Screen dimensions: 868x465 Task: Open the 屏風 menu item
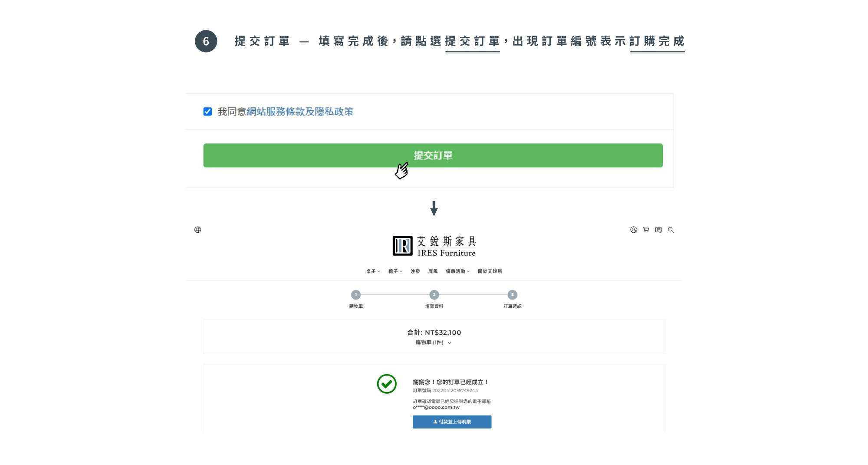(433, 271)
